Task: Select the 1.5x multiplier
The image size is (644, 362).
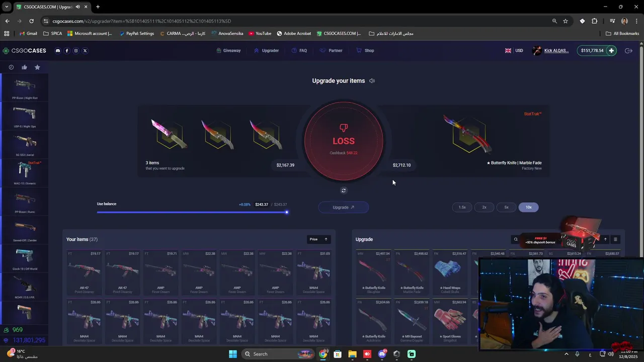Action: [x=462, y=207]
